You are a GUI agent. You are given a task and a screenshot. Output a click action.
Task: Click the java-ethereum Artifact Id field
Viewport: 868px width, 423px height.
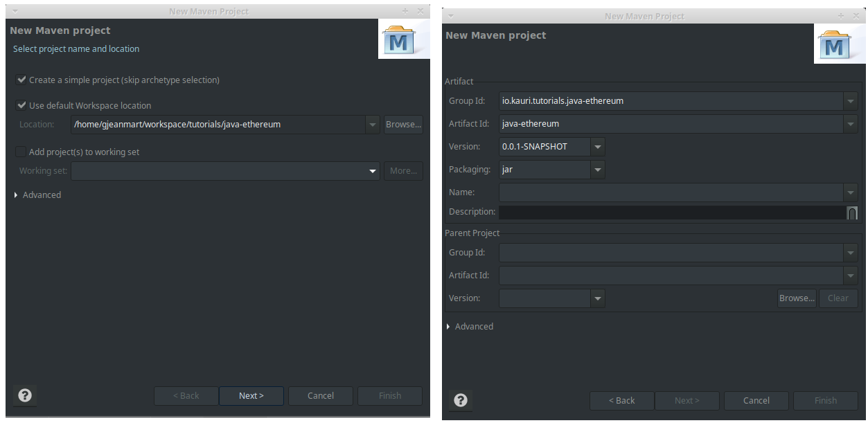click(671, 124)
